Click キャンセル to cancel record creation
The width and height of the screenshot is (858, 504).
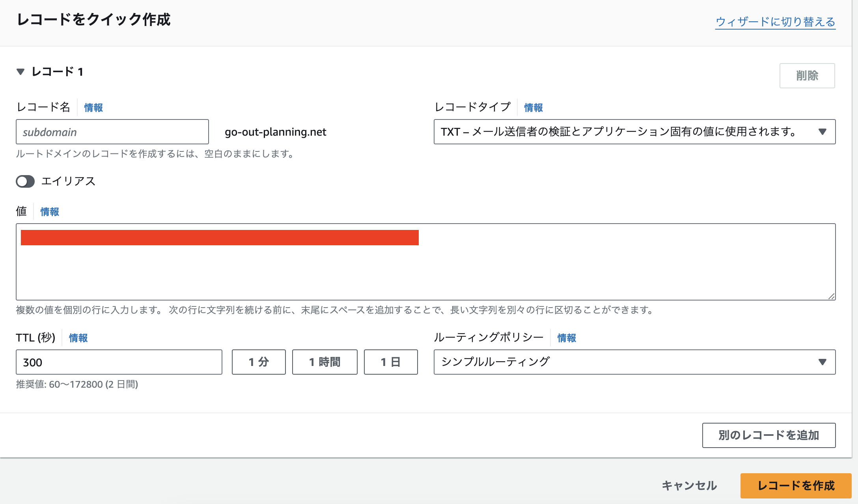[x=690, y=485]
